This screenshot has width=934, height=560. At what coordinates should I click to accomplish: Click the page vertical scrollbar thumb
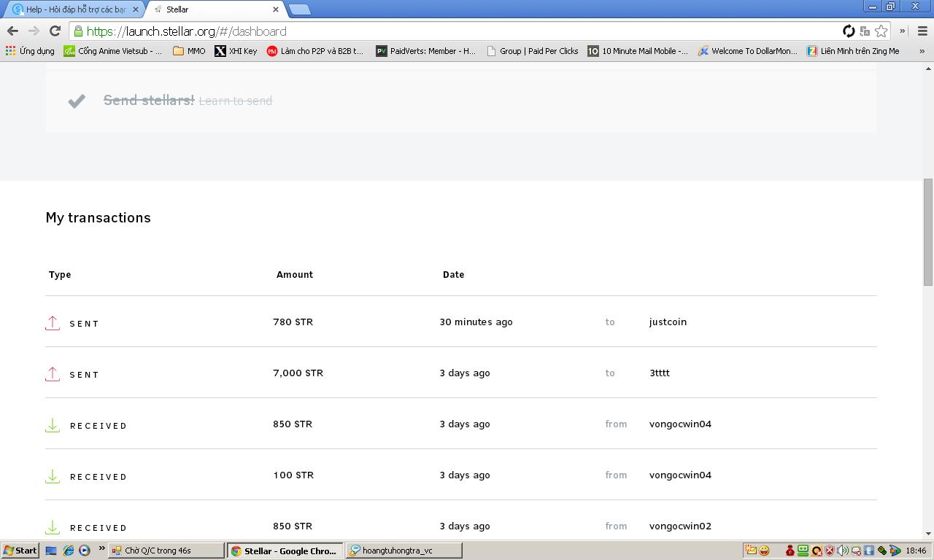pyautogui.click(x=928, y=232)
